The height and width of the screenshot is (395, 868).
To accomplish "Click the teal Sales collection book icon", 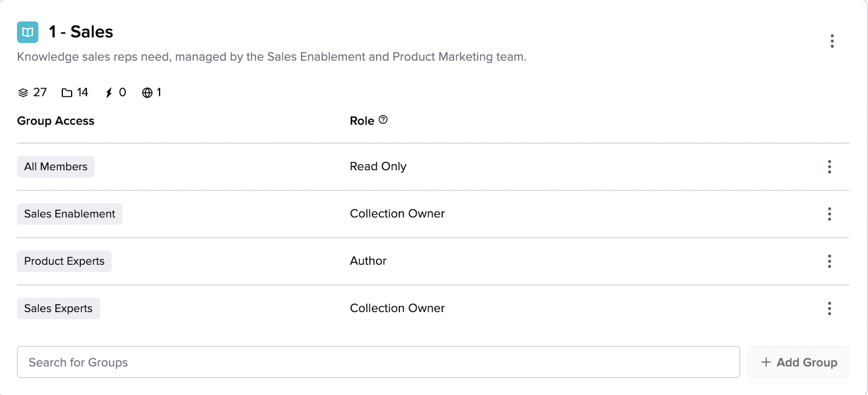I will 28,32.
